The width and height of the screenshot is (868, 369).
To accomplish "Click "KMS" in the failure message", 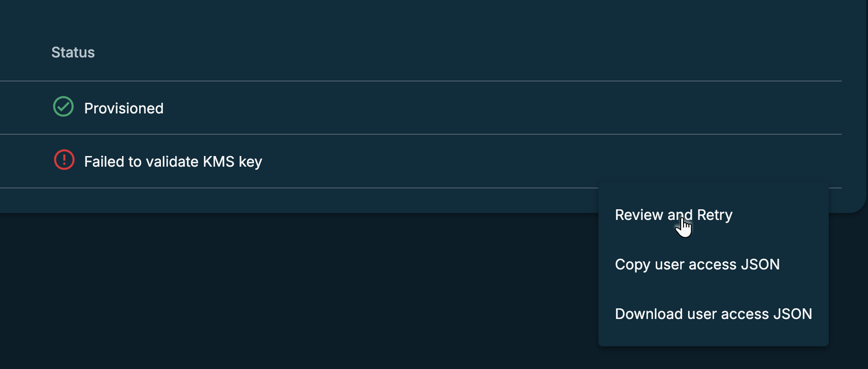I will tap(218, 162).
